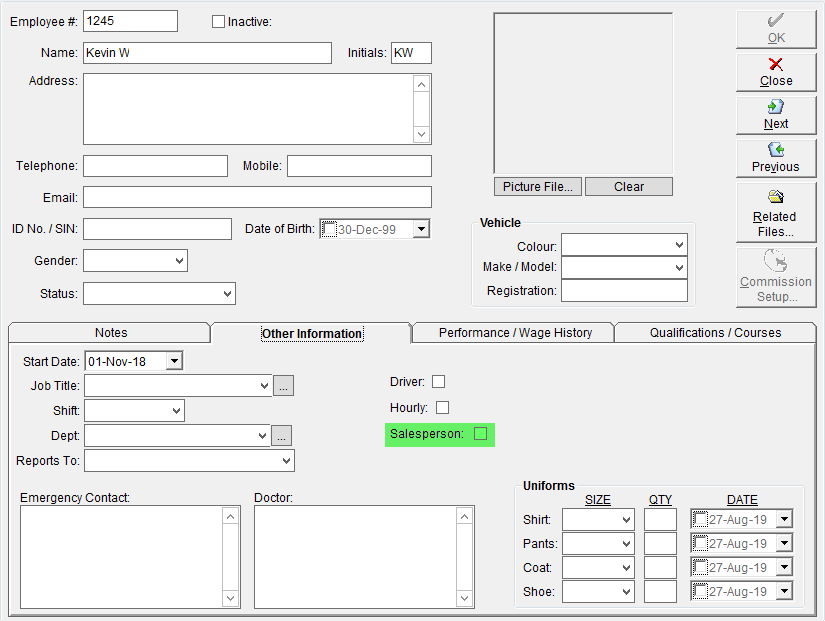Click the Name input field
Viewport: 825px width, 621px height.
[x=207, y=53]
